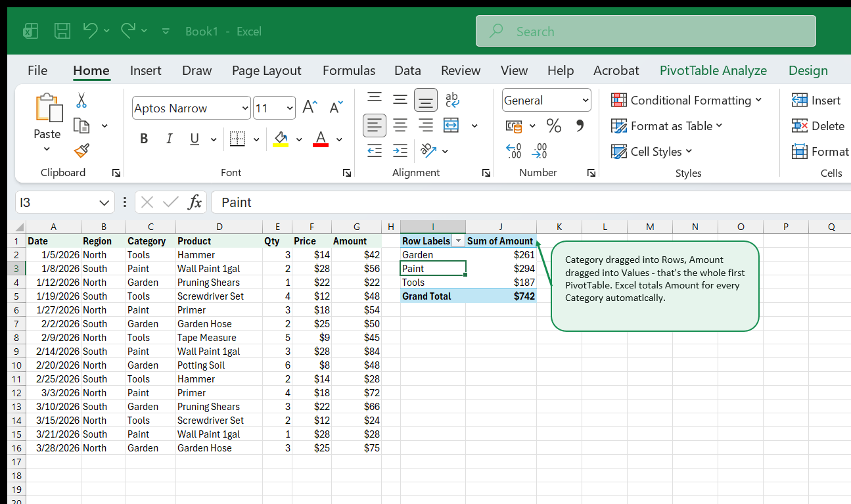
Task: Open Row Labels filter dropdown
Action: tap(458, 241)
